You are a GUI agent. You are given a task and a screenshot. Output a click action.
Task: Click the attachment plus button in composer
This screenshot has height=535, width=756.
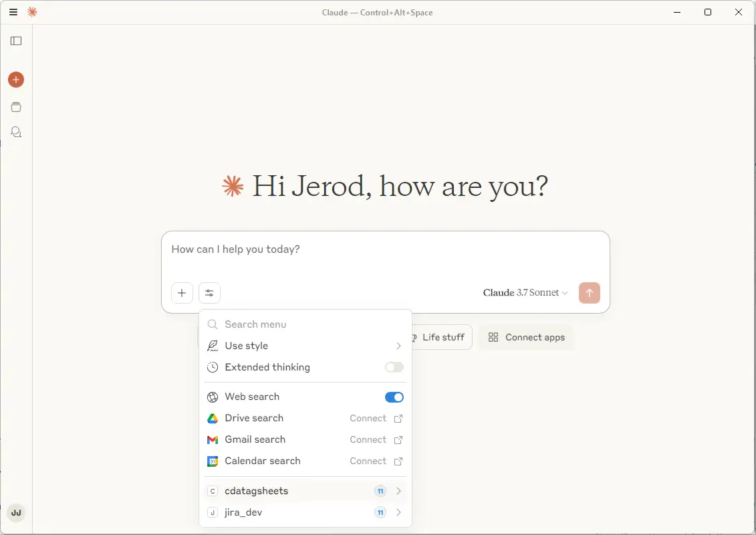(x=182, y=293)
